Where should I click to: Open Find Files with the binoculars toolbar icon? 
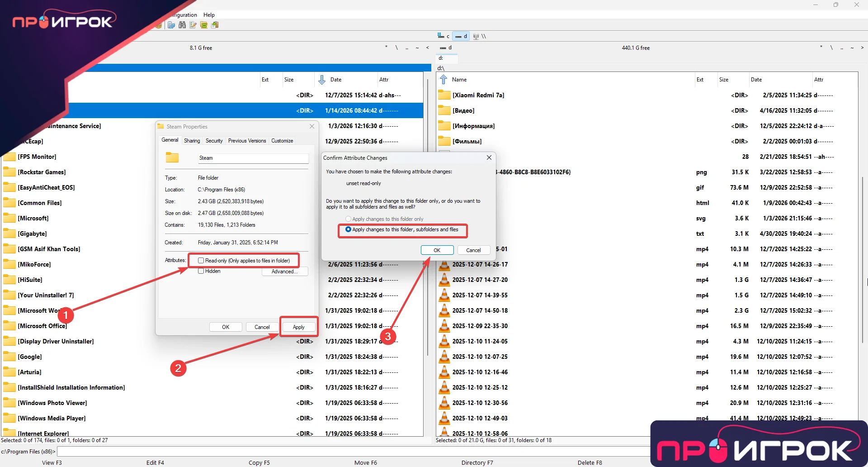point(182,25)
